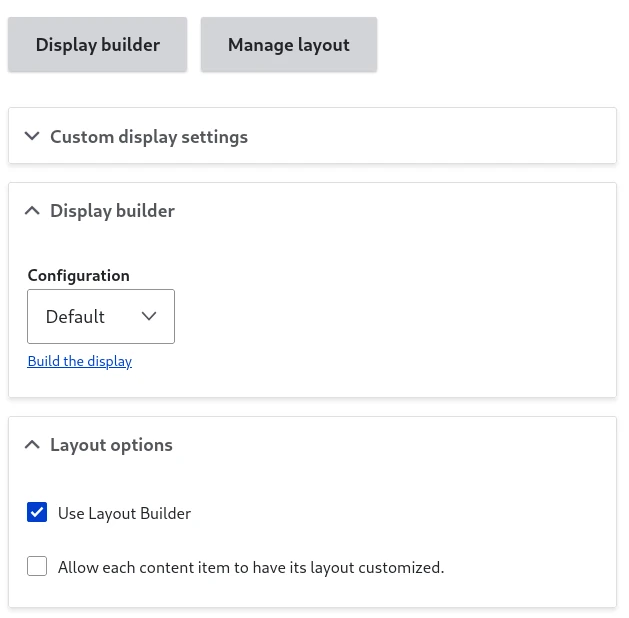Switch to the Display builder tab
The height and width of the screenshot is (618, 629).
[x=97, y=45]
